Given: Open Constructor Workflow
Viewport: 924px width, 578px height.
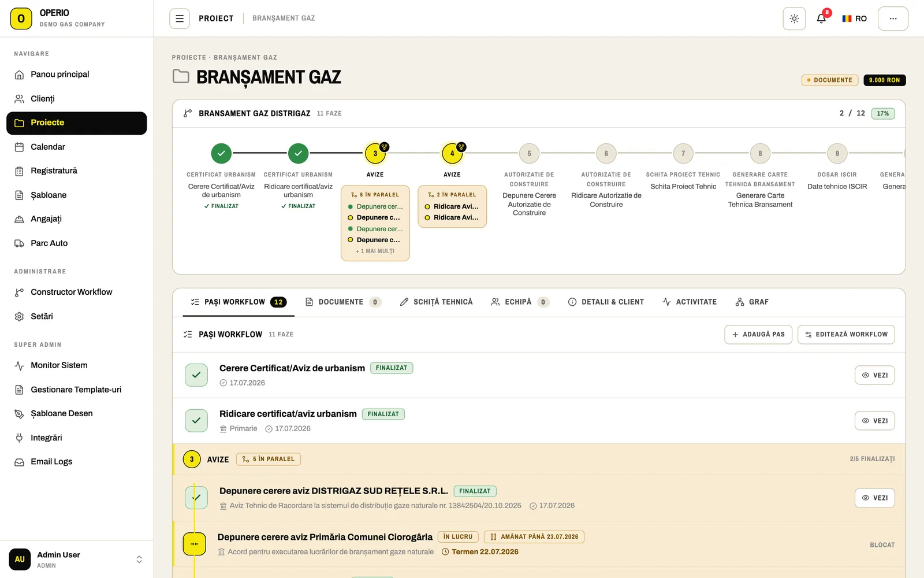Looking at the screenshot, I should tap(77, 292).
